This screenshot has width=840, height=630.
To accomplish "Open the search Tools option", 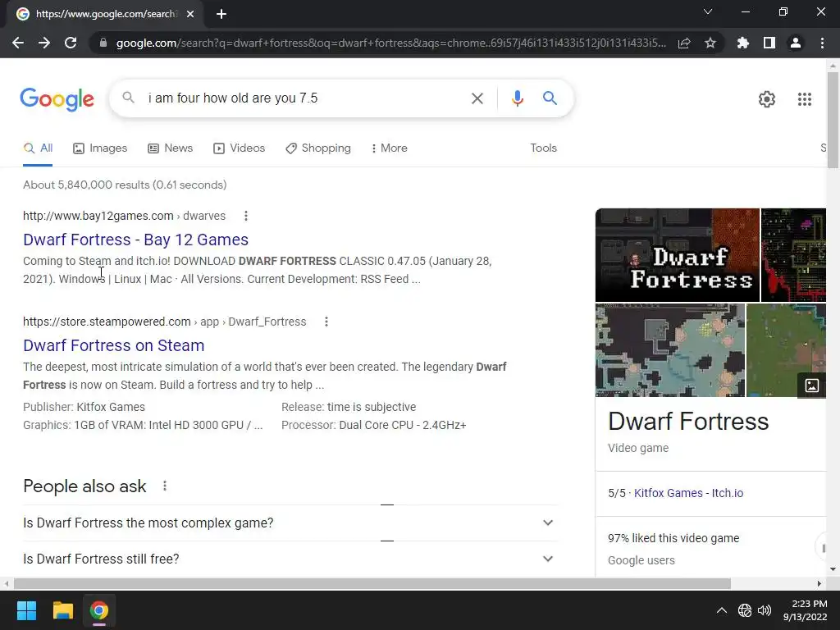I will point(543,148).
